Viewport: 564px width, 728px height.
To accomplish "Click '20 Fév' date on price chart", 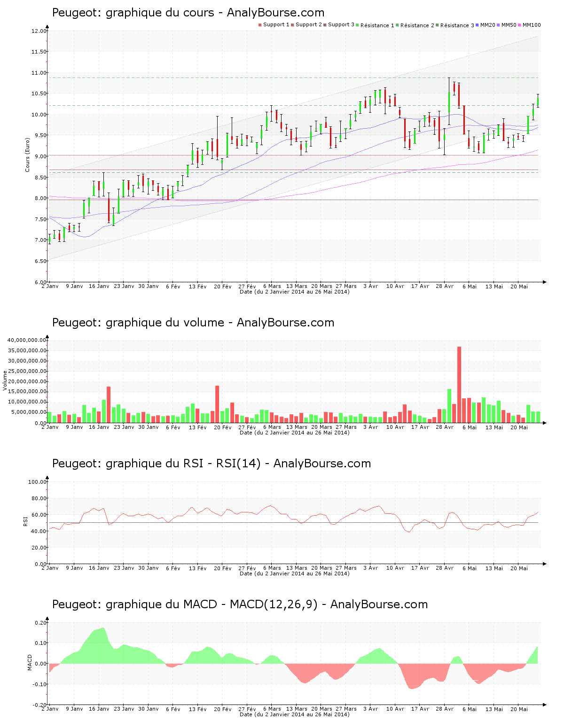I will (223, 286).
